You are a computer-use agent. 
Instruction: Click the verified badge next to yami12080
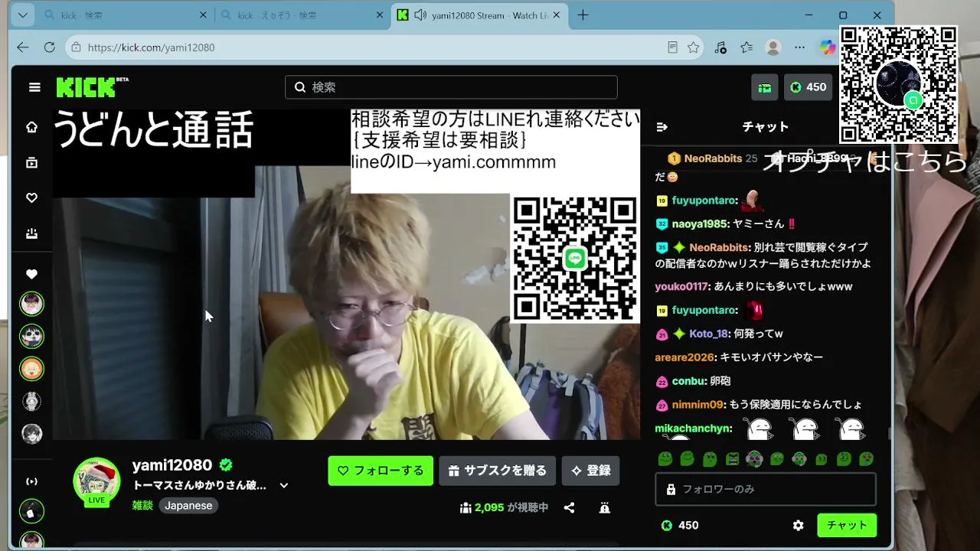226,465
